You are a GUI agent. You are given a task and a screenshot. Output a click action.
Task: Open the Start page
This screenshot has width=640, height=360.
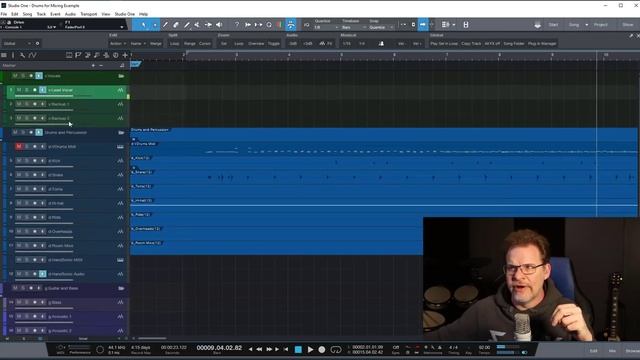(x=553, y=25)
